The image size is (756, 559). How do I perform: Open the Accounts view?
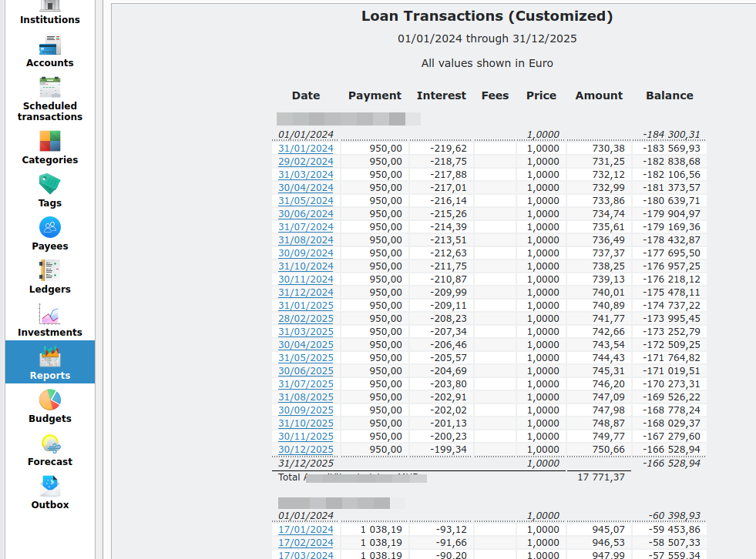pos(50,51)
